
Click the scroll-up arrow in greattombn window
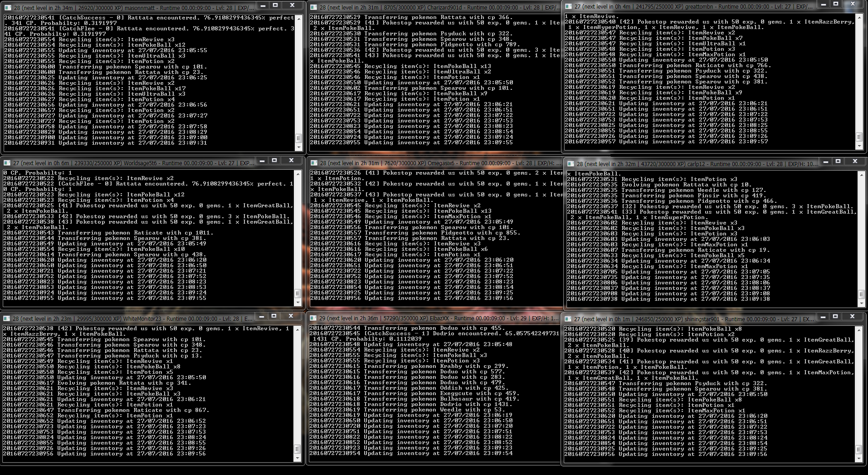pos(859,17)
